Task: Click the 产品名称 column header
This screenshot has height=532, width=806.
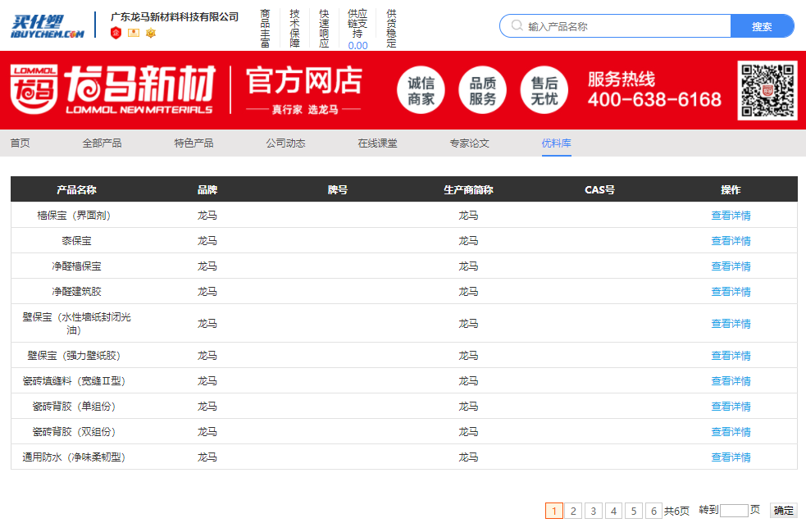Action: pos(76,189)
